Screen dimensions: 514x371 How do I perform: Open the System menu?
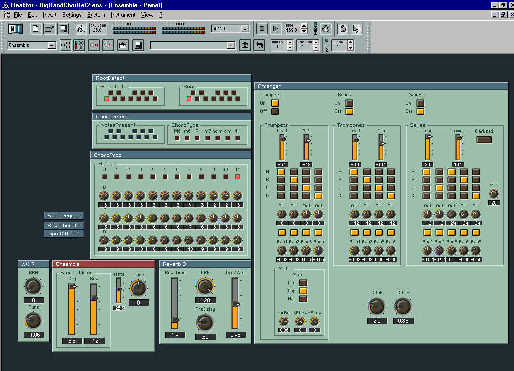click(96, 15)
